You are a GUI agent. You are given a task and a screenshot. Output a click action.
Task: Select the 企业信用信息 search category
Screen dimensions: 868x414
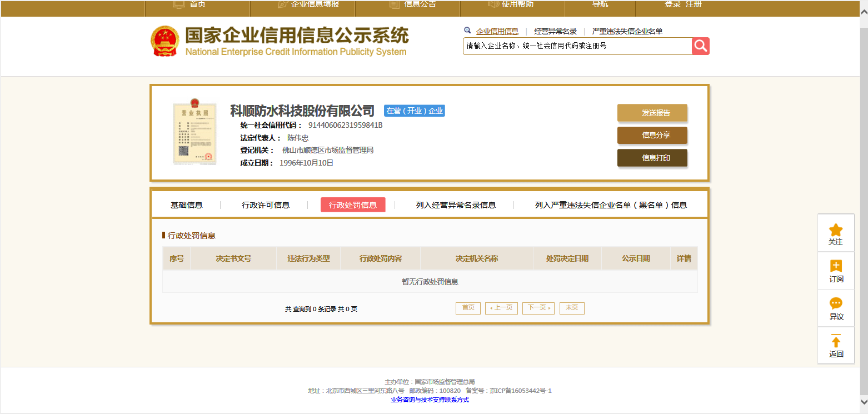tap(497, 32)
